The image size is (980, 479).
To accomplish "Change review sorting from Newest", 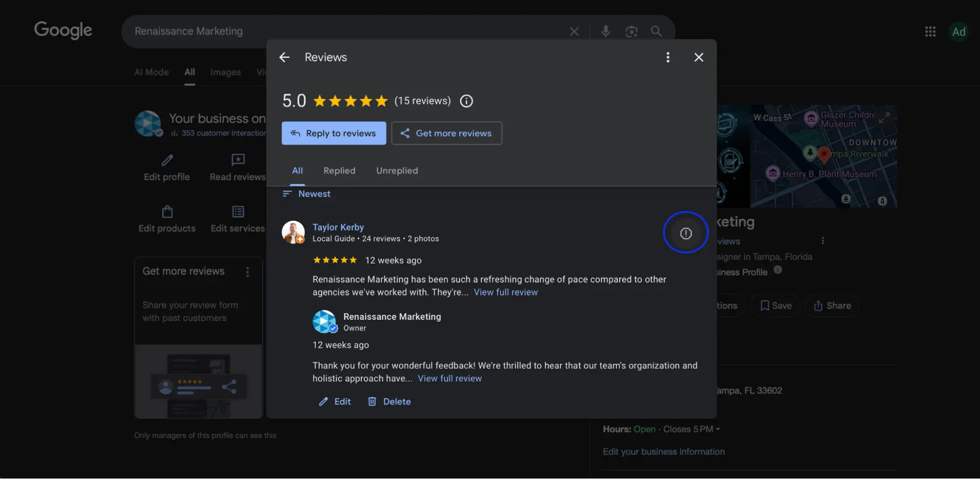I will pos(306,193).
